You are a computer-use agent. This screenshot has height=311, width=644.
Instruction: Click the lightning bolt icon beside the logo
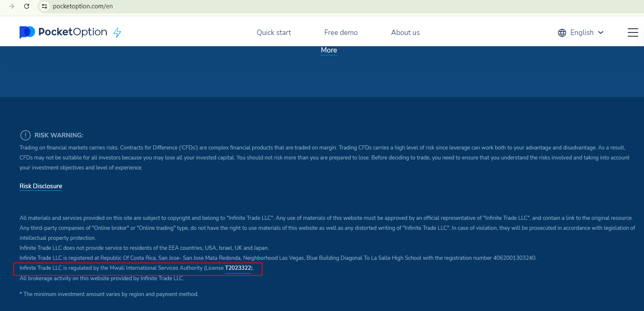pos(117,32)
